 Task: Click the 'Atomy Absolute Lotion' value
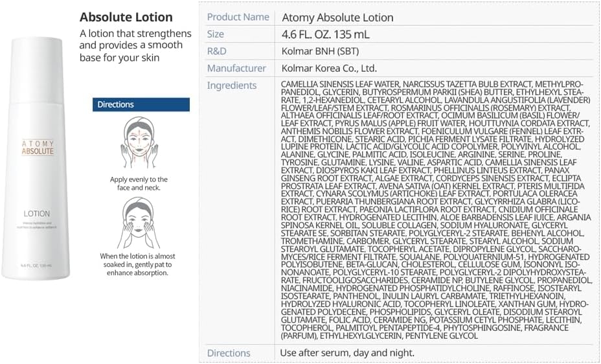[337, 17]
